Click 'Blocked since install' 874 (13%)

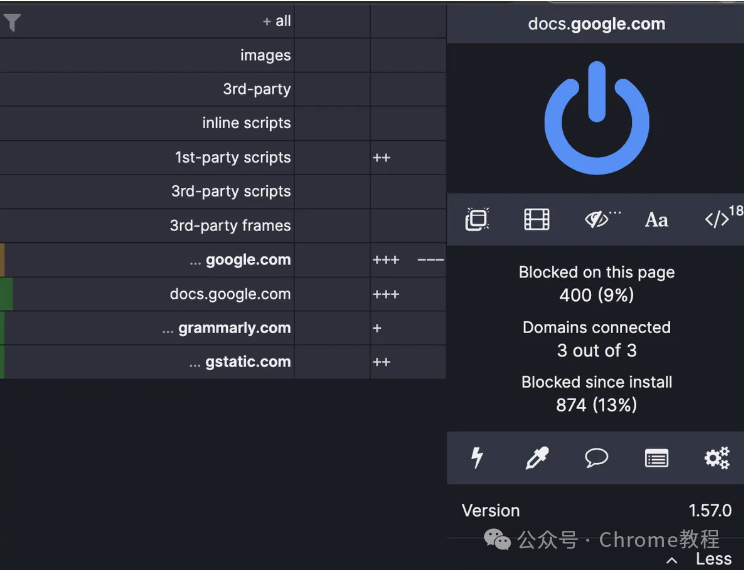click(x=596, y=393)
